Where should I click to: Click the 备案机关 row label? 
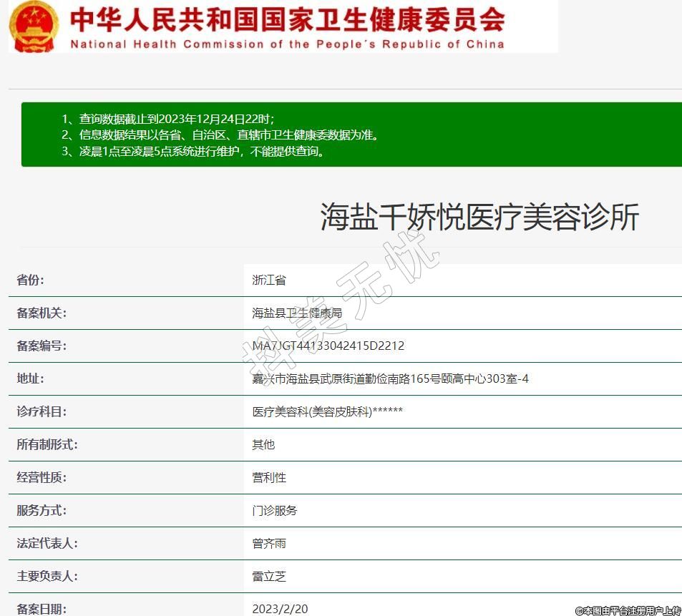(x=42, y=313)
